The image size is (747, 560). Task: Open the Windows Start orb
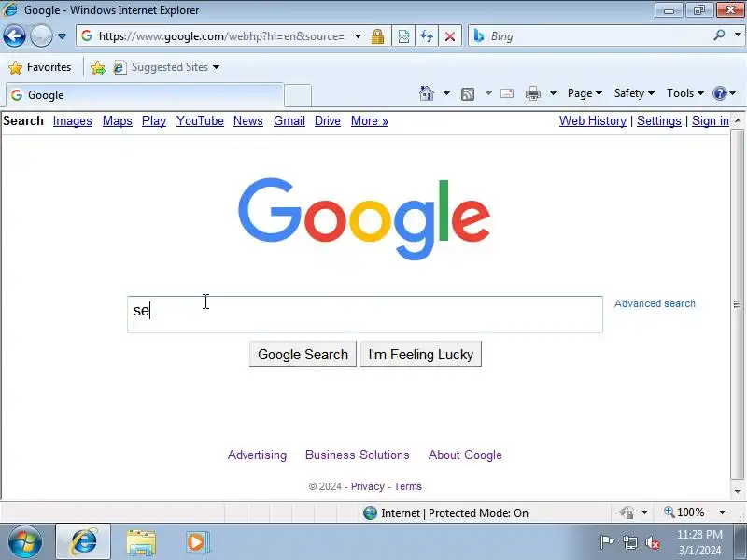(x=24, y=542)
